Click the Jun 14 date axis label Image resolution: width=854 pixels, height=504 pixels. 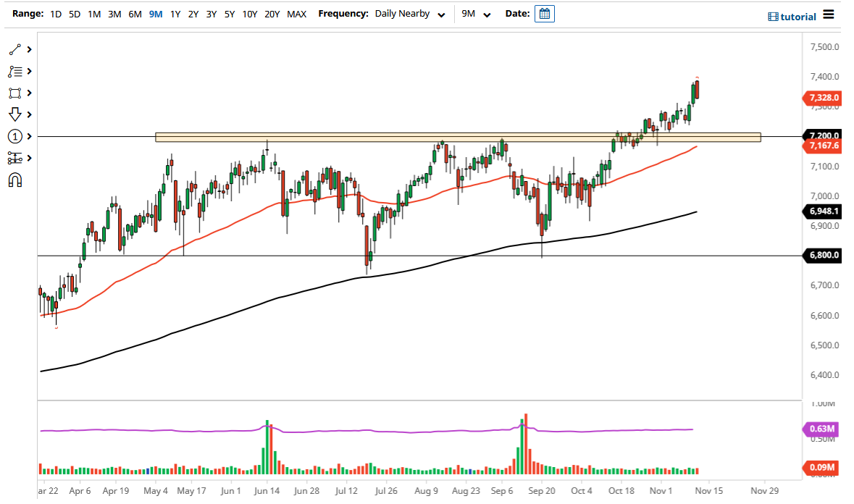pyautogui.click(x=267, y=491)
